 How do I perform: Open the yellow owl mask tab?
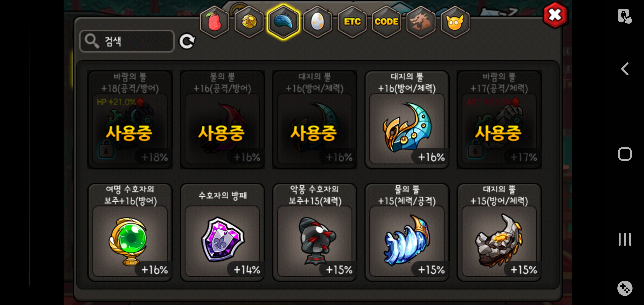[455, 22]
